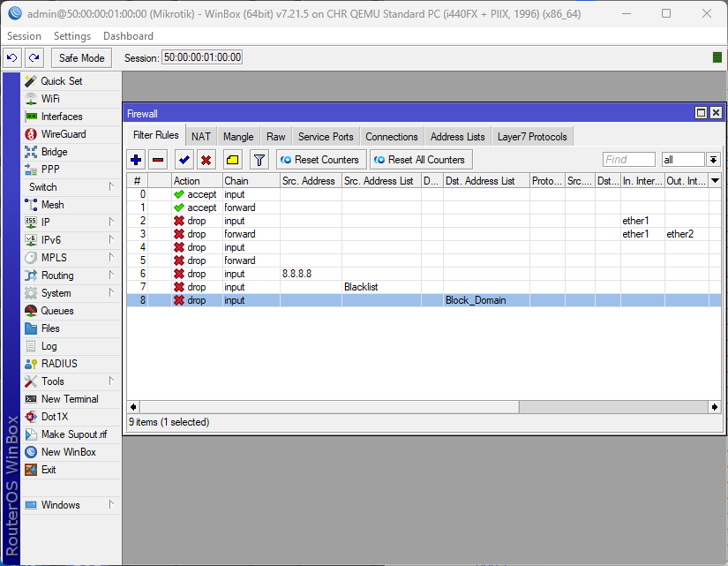Open the Session menu
The height and width of the screenshot is (566, 728).
24,36
